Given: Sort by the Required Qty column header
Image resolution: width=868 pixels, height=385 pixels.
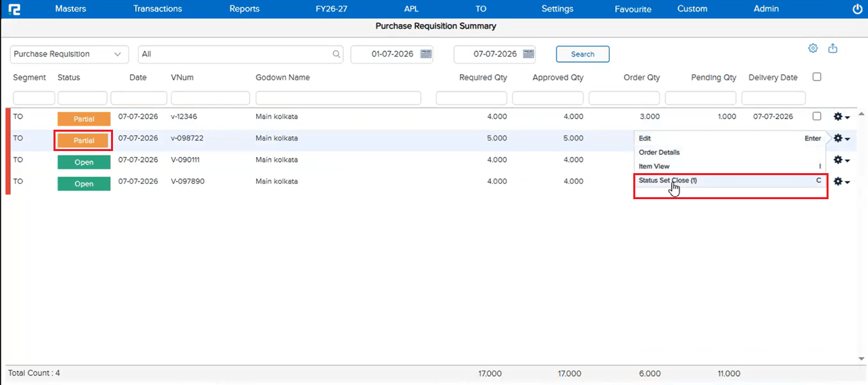Looking at the screenshot, I should [x=483, y=78].
